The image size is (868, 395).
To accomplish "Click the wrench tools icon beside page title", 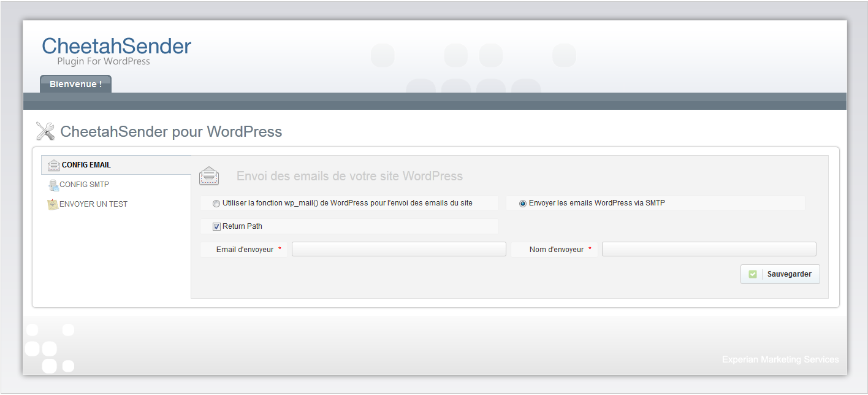I will (x=45, y=131).
